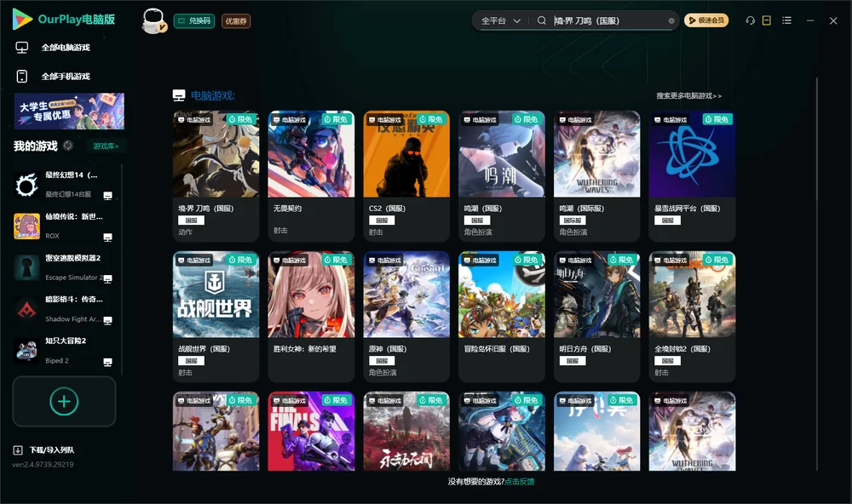Clear the search field text
Screen dimensions: 852x504
pyautogui.click(x=671, y=20)
